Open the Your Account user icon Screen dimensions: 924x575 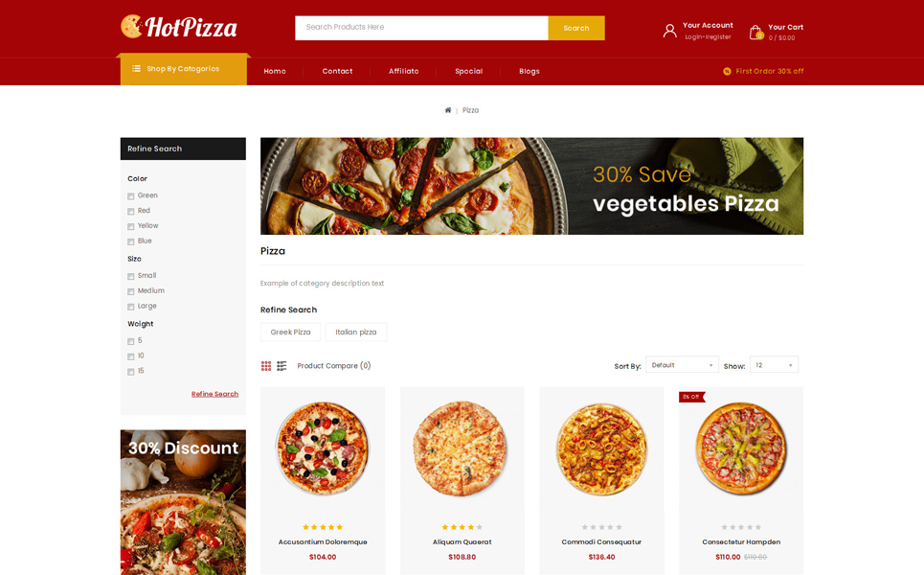pyautogui.click(x=669, y=31)
